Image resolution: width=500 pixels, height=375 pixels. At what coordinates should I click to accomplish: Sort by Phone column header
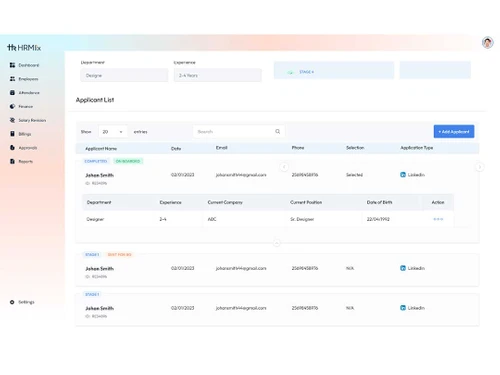(298, 148)
